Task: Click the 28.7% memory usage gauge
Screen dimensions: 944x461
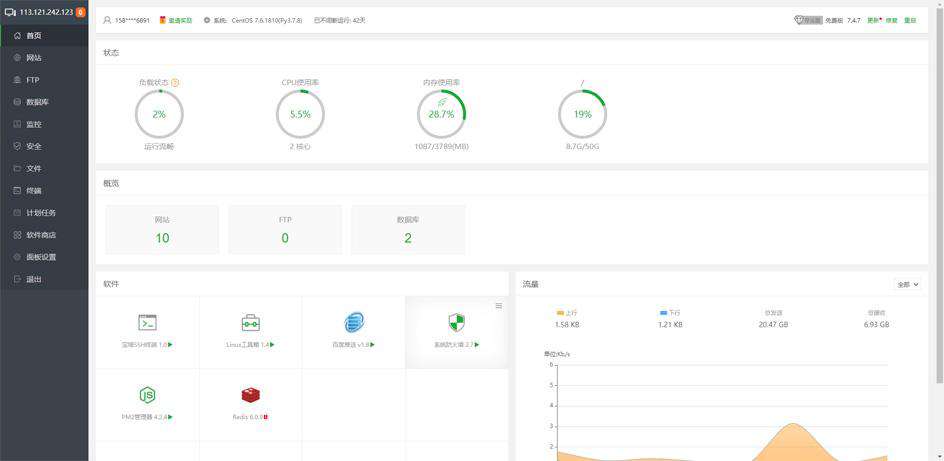Action: coord(441,114)
